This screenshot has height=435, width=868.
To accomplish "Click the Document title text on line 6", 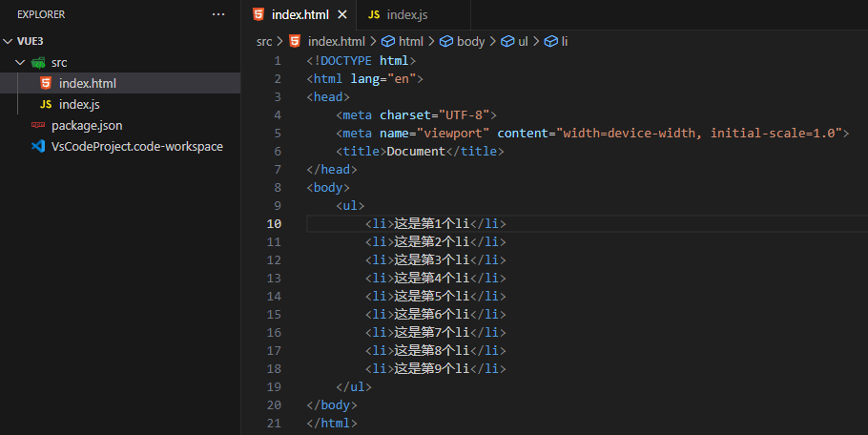I will coord(416,152).
